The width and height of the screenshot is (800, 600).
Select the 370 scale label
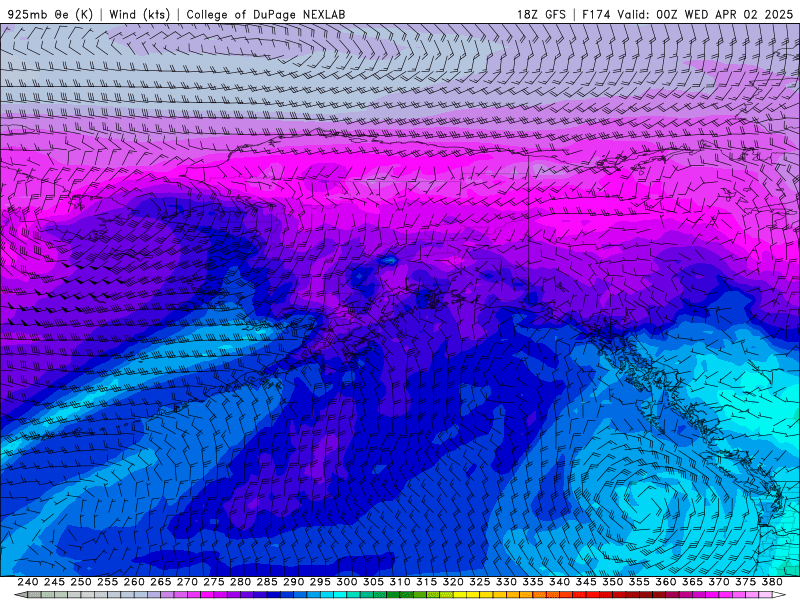[x=719, y=582]
